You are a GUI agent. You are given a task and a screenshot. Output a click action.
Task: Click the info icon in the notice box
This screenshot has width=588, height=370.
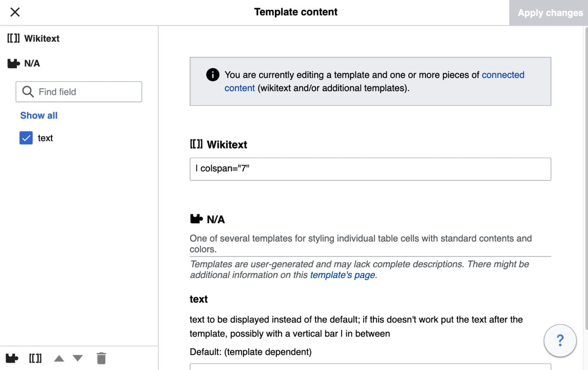tap(212, 75)
